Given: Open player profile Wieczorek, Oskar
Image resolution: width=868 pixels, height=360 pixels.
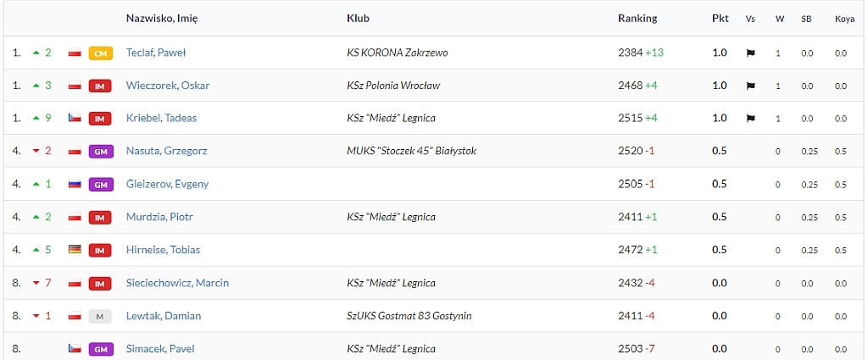Looking at the screenshot, I should click(x=168, y=86).
